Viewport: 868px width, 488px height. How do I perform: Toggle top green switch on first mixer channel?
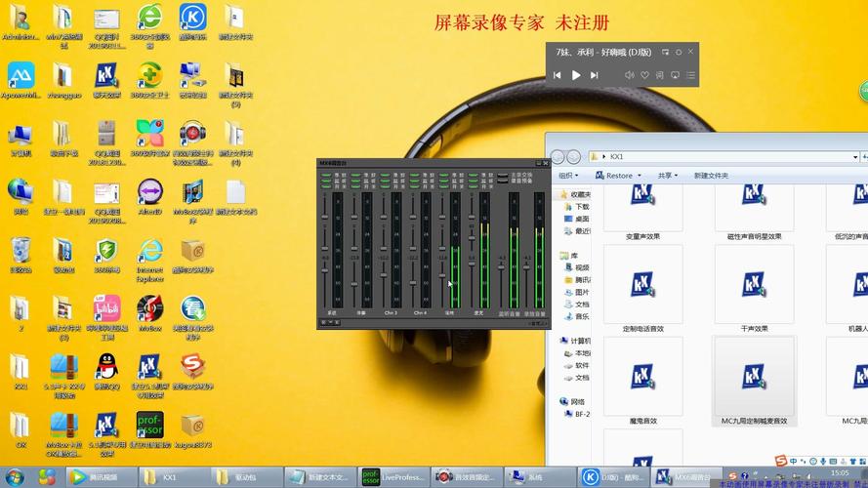(x=326, y=176)
